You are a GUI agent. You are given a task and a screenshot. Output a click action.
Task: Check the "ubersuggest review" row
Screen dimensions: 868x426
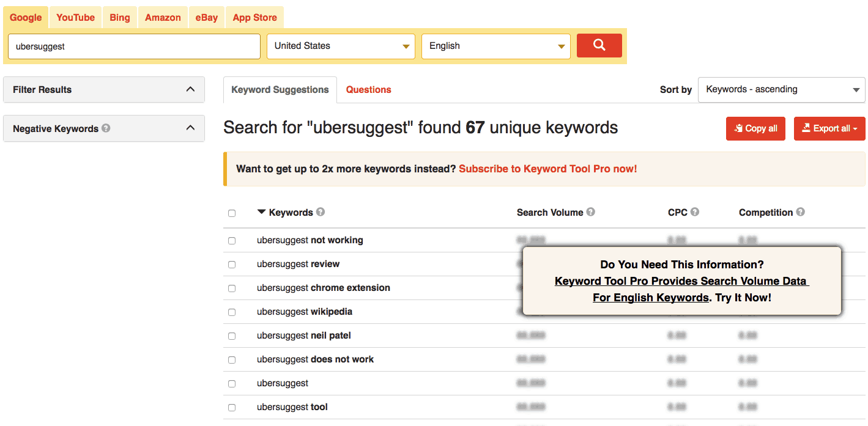(232, 265)
